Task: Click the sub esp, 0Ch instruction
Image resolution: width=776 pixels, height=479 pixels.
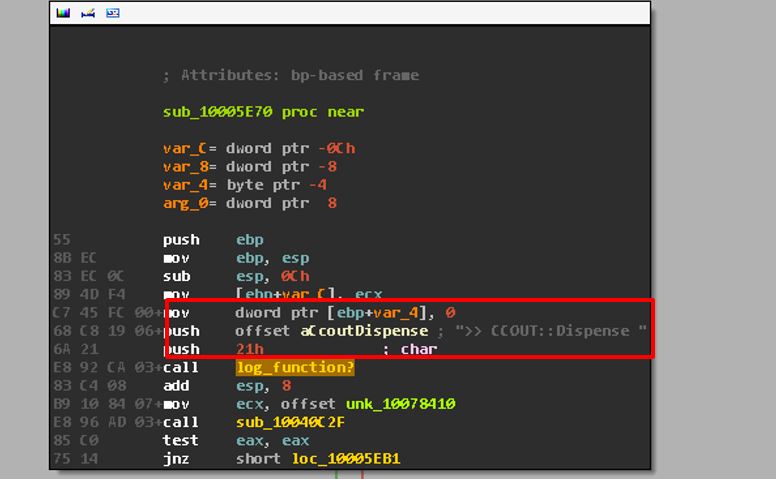Action: point(236,277)
